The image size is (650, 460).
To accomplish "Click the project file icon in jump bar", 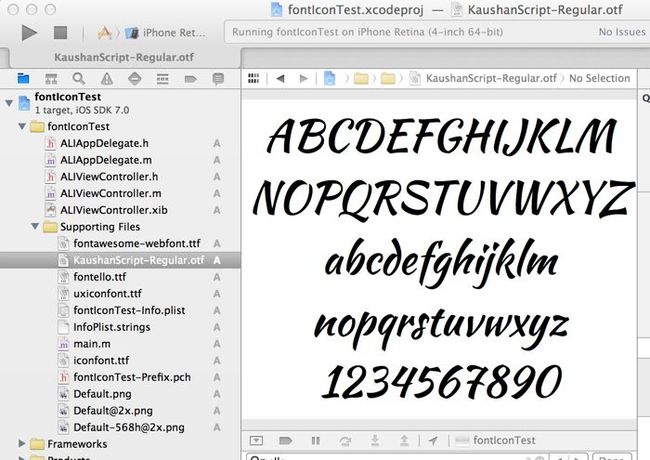I will pyautogui.click(x=329, y=78).
